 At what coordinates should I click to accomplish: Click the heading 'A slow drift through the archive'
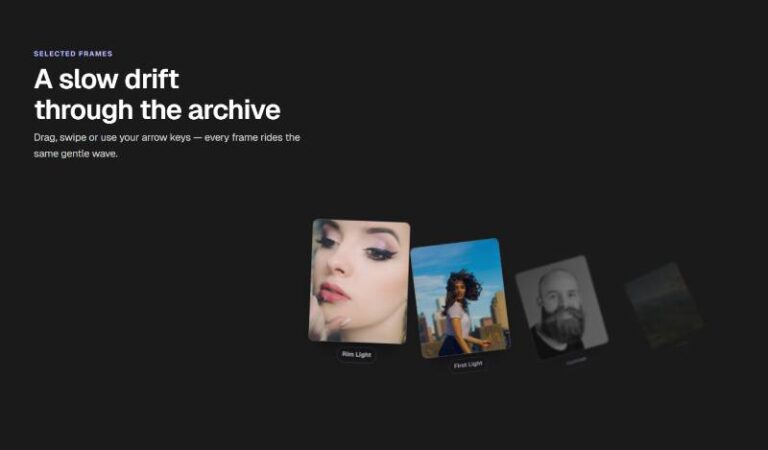[x=157, y=94]
